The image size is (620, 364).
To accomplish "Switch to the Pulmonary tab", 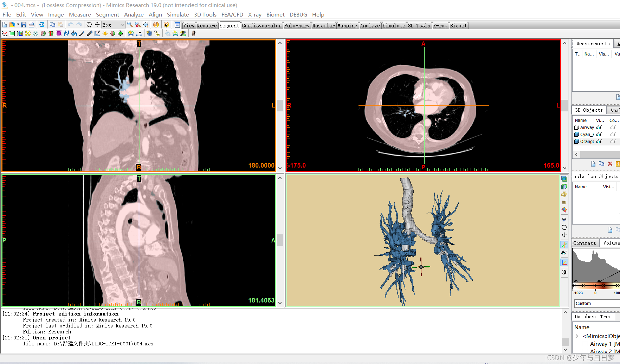I will [x=297, y=26].
